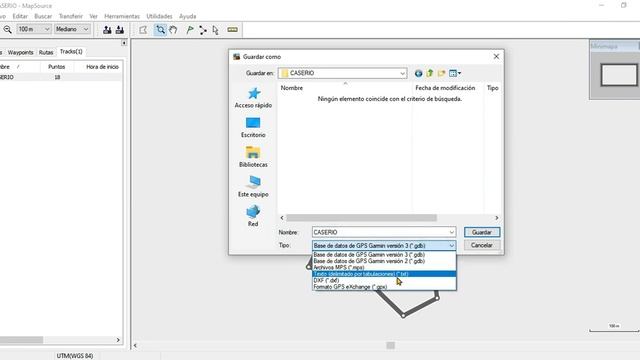Viewport: 640px width, 360px height.
Task: Open Escritorio location
Action: (x=253, y=128)
